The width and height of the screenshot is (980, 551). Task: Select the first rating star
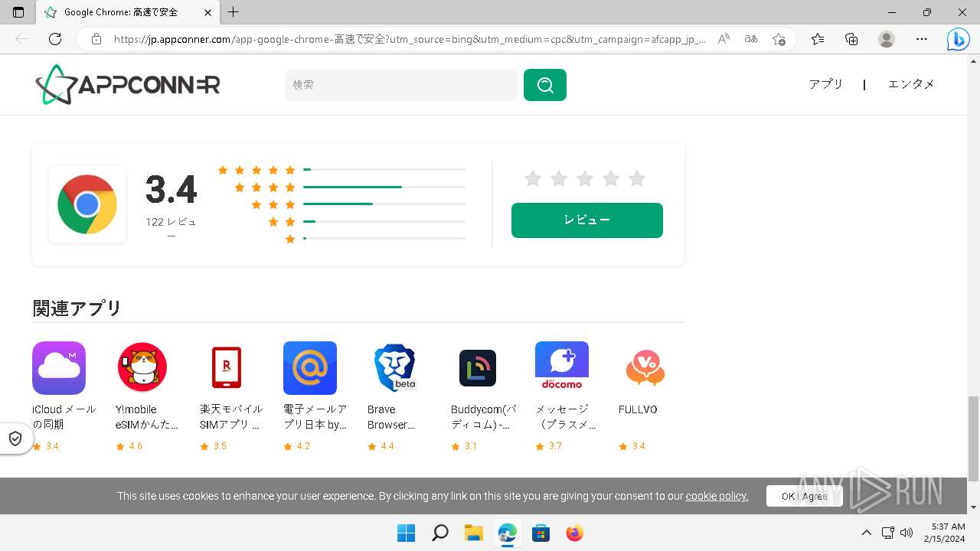533,179
